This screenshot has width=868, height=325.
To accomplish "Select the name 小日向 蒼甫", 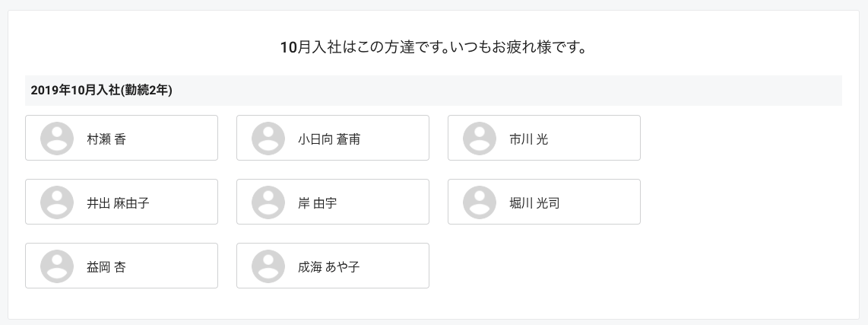I will point(329,139).
